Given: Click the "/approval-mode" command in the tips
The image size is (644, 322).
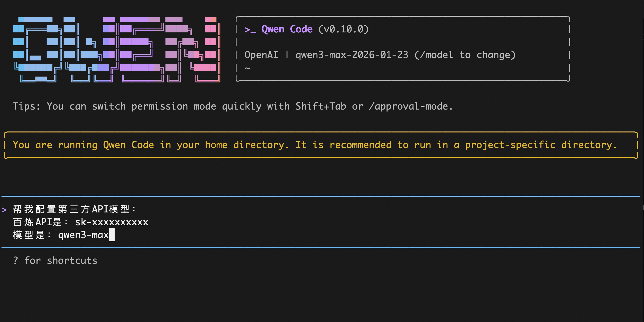Looking at the screenshot, I should pos(408,106).
